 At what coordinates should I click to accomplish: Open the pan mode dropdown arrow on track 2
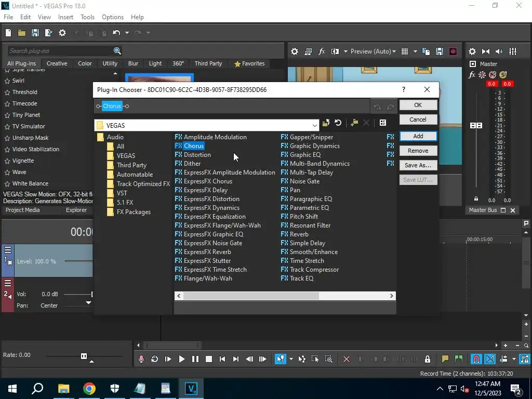coord(88,303)
